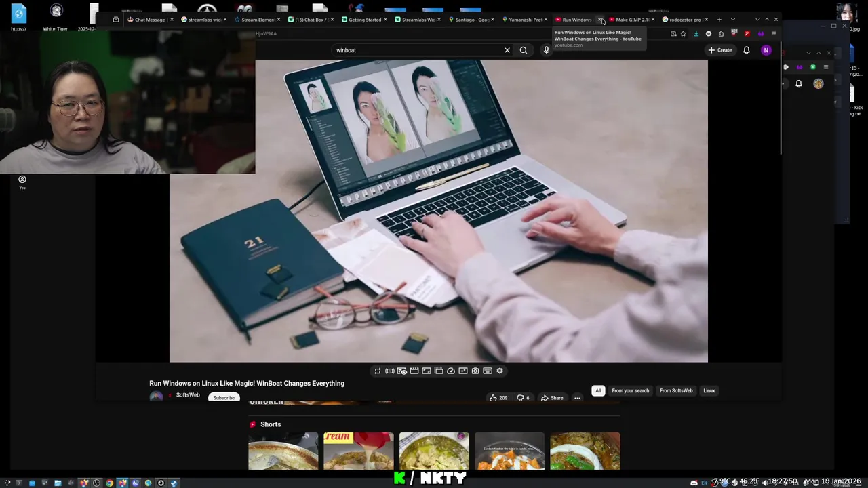Open the Chat Message browser tab
The height and width of the screenshot is (488, 868).
pos(149,20)
